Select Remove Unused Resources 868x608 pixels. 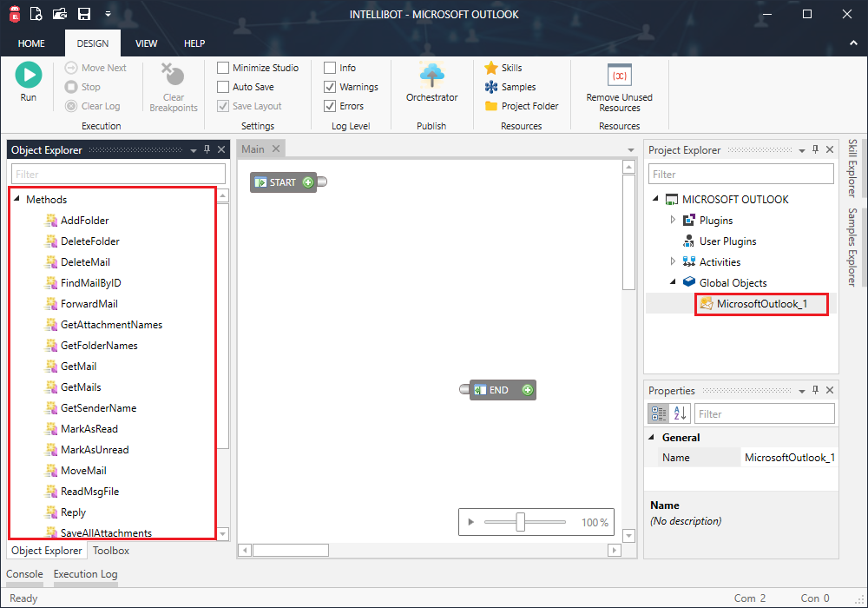(619, 87)
